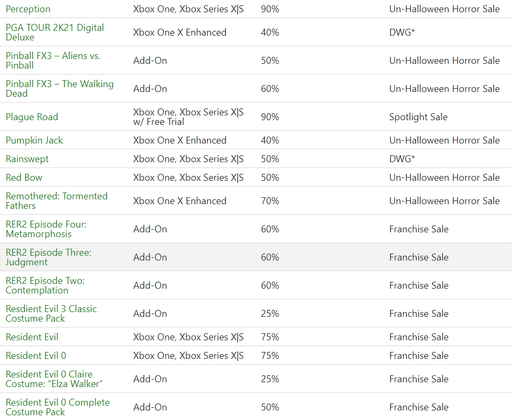
Task: Open Remothered: Tormented Fathers link
Action: [56, 201]
